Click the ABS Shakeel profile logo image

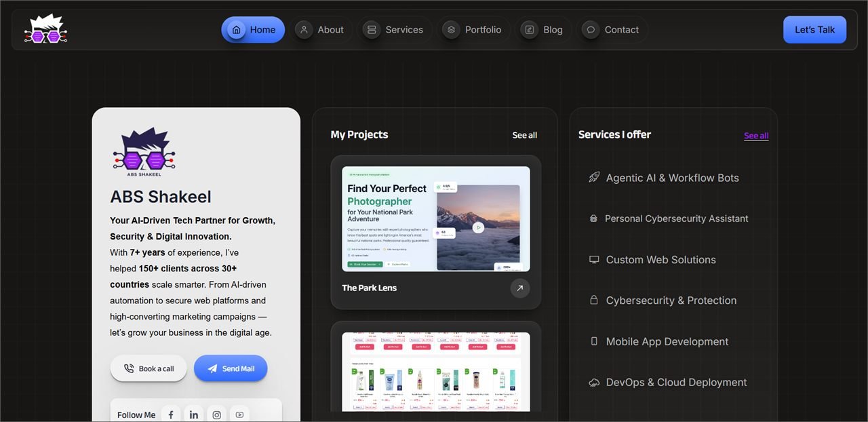(x=144, y=151)
